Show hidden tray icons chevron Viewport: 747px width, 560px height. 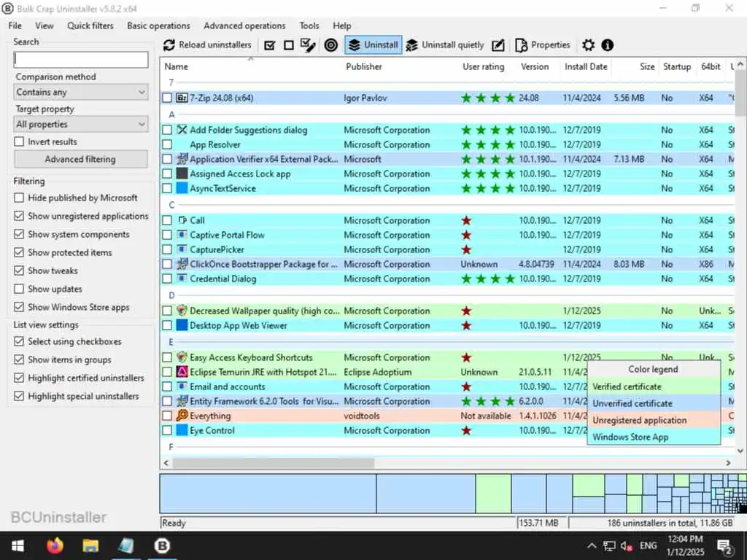(x=591, y=546)
